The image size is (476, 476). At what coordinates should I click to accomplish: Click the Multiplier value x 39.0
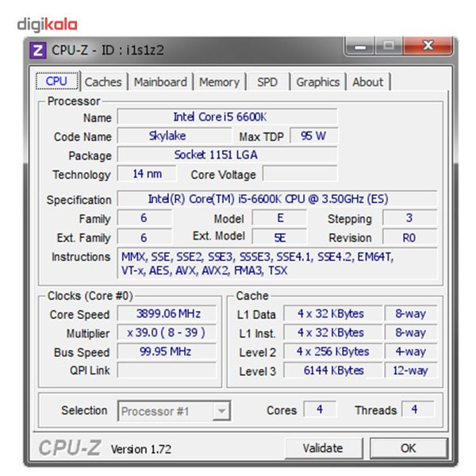coord(167,332)
